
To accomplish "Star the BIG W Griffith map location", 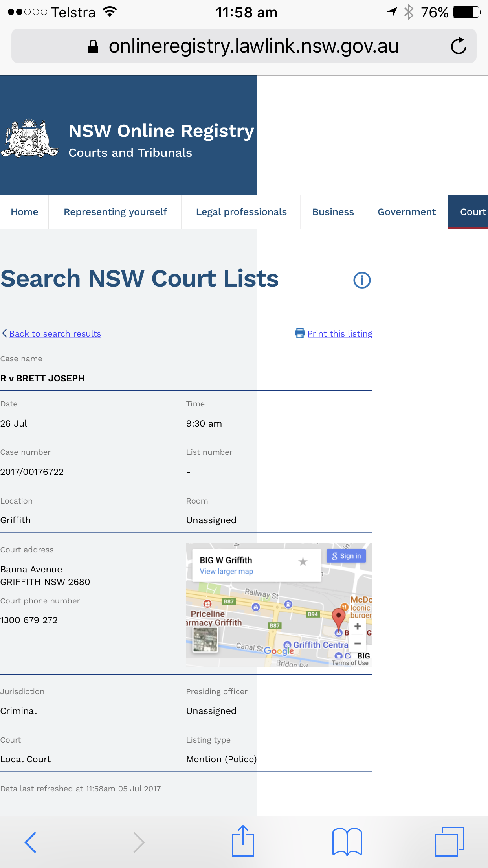I will point(303,561).
